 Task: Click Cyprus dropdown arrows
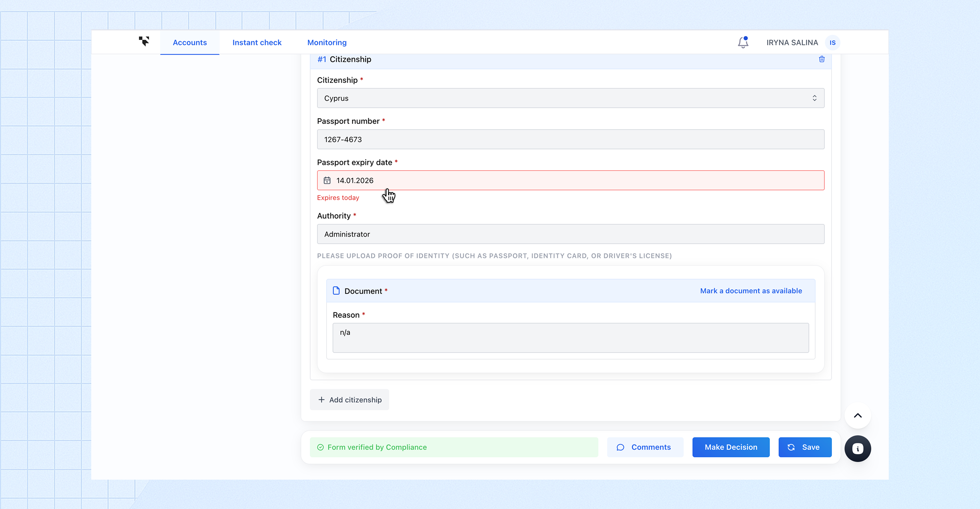coord(814,98)
